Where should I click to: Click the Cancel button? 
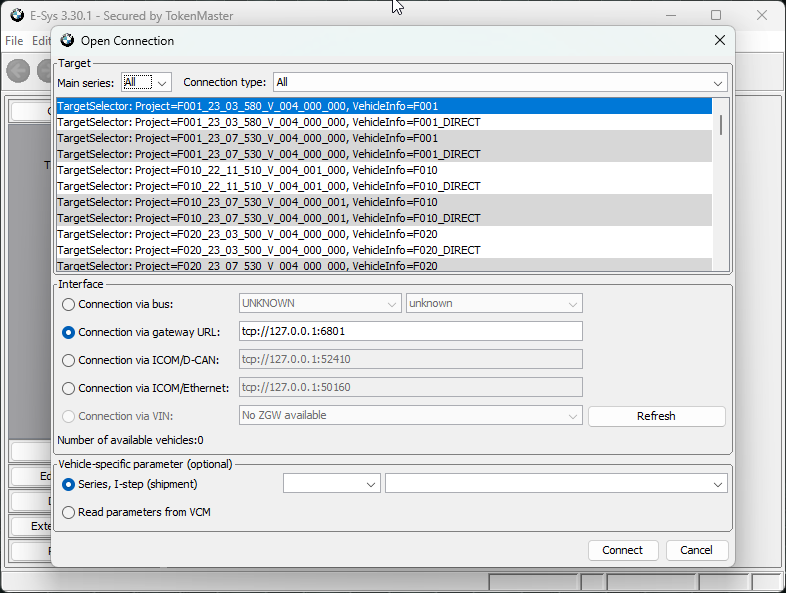tap(696, 550)
